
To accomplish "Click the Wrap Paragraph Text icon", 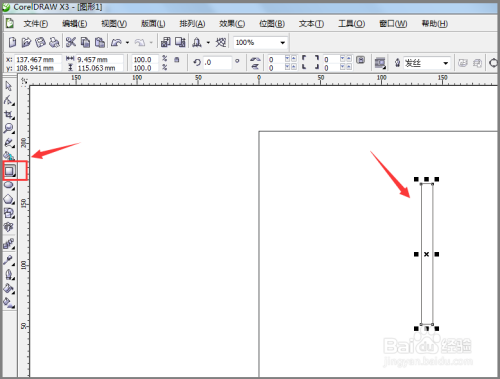I will tap(380, 63).
